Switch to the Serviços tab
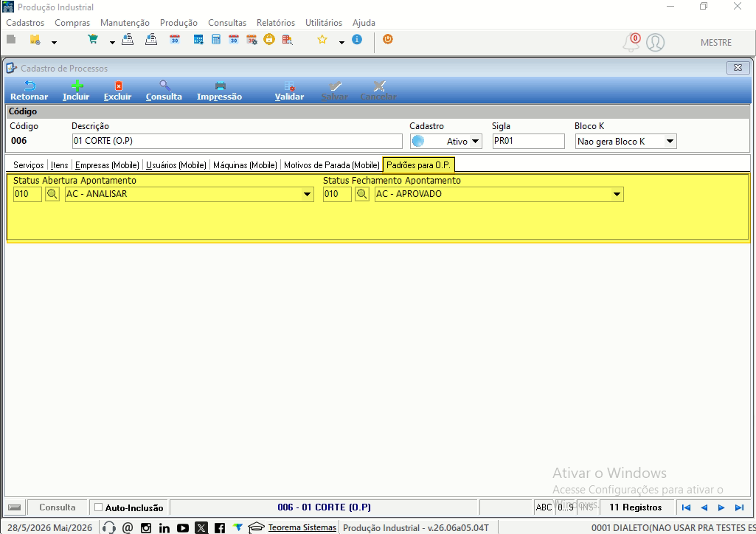Screen dimensions: 756x534 pos(29,164)
